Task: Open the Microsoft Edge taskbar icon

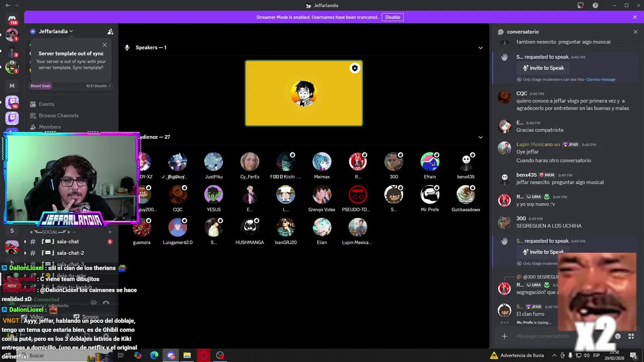Action: pos(154,355)
